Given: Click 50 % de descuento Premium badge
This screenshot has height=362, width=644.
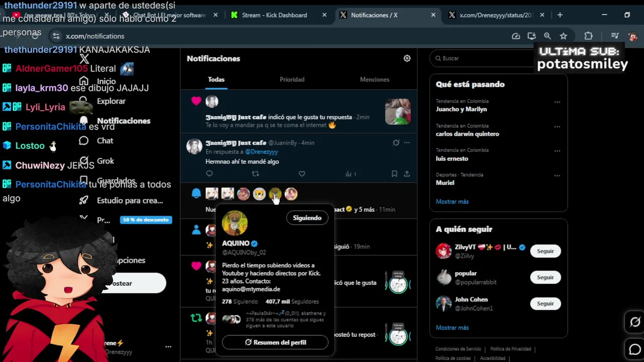Looking at the screenshot, I should pyautogui.click(x=146, y=220).
